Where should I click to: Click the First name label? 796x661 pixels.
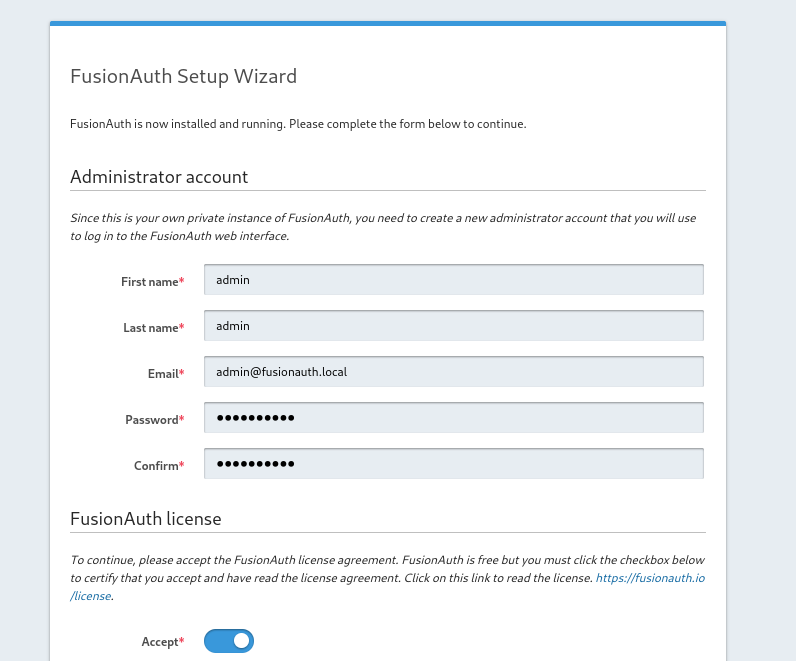tap(152, 282)
